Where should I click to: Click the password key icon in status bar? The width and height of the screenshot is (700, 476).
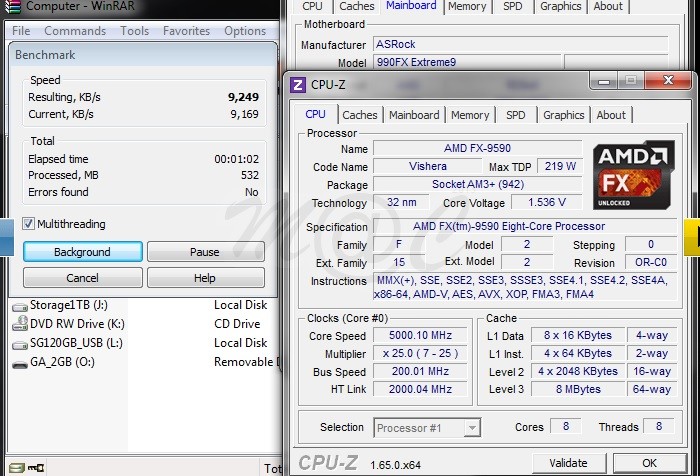tap(35, 467)
